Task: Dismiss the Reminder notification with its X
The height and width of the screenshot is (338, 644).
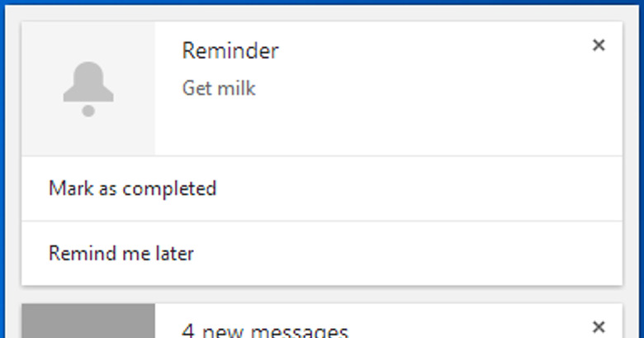Action: (x=599, y=45)
